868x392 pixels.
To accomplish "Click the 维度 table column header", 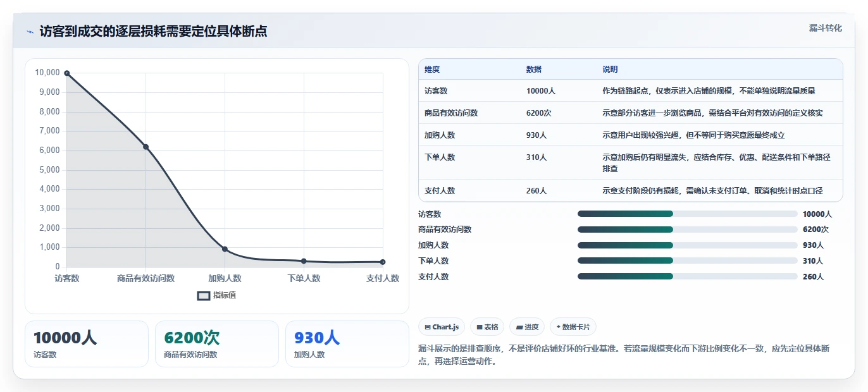I will tap(432, 70).
